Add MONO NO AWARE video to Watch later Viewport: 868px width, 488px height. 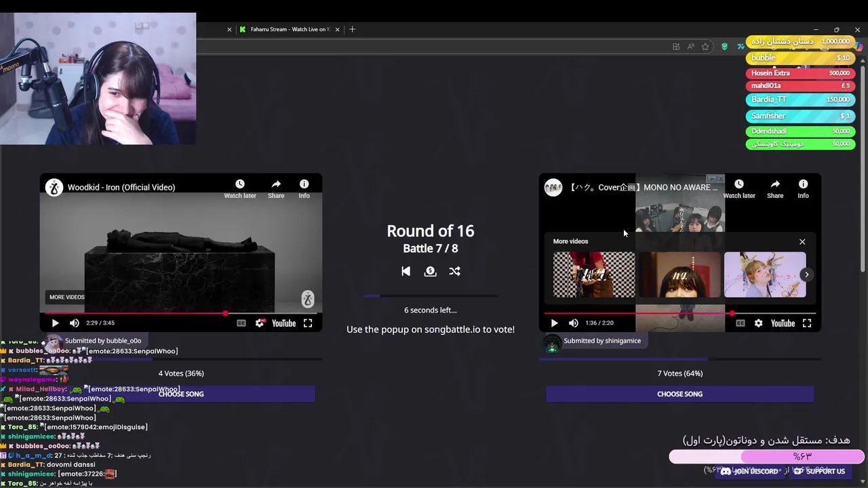[739, 189]
